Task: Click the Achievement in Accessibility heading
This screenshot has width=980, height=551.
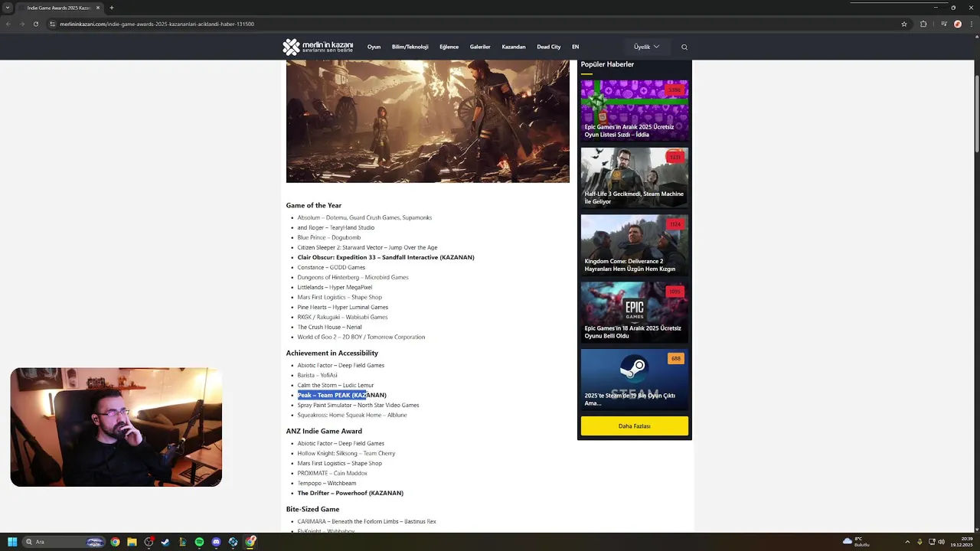Action: pos(332,353)
